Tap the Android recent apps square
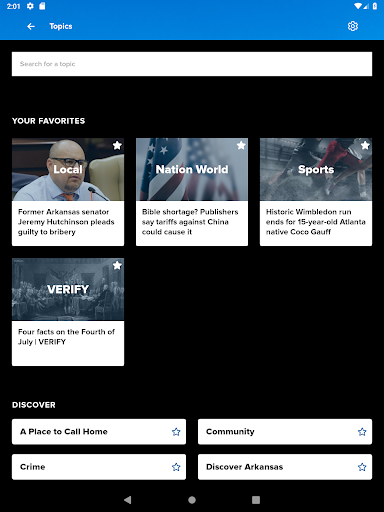The height and width of the screenshot is (512, 384). 256,500
